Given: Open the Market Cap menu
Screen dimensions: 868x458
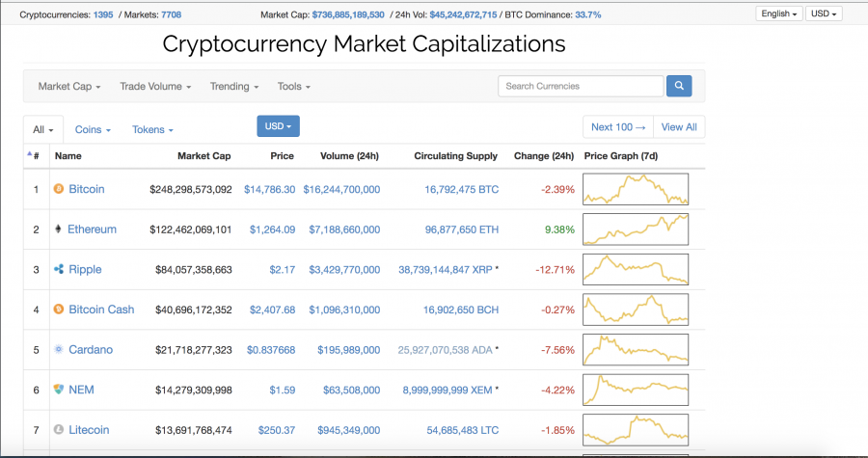Looking at the screenshot, I should [x=69, y=86].
